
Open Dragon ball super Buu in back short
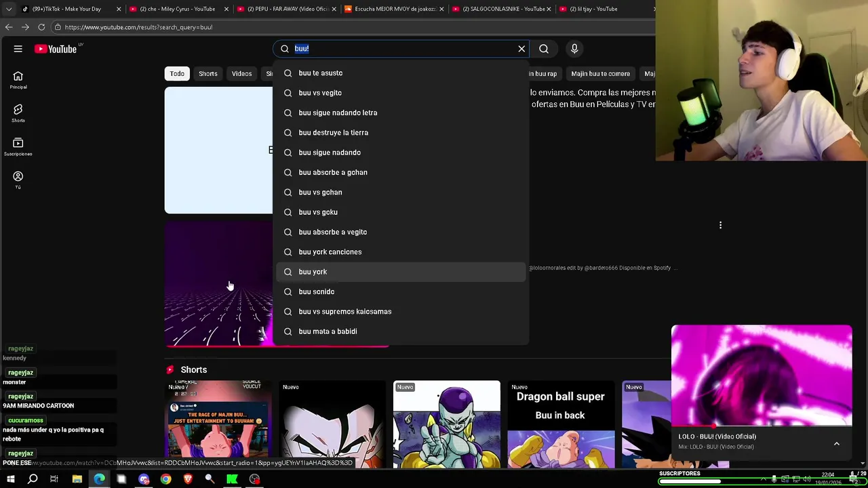click(x=561, y=424)
